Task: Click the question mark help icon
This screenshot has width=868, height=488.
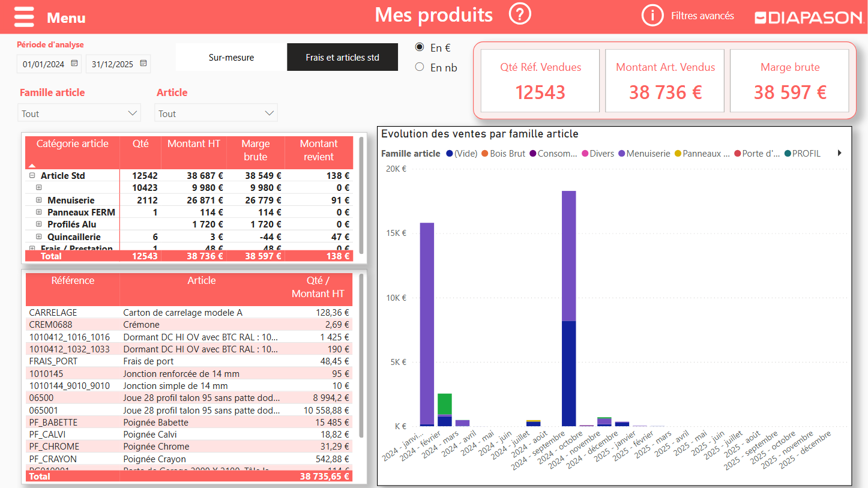Action: (520, 14)
